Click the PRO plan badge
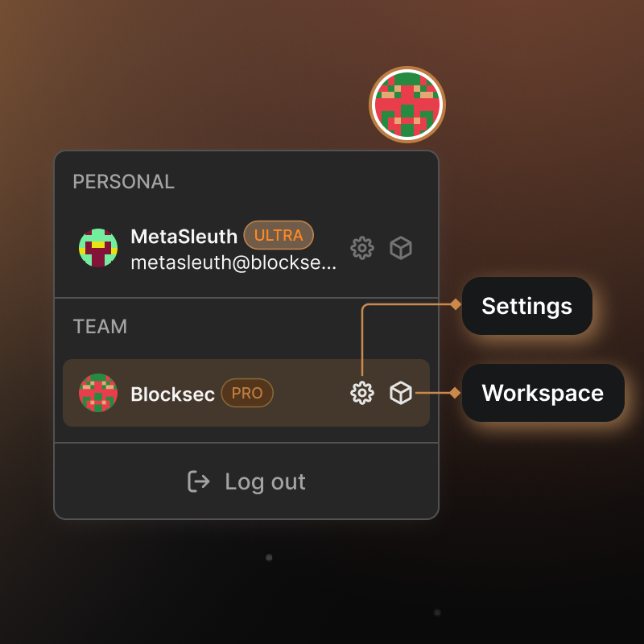 coord(247,394)
